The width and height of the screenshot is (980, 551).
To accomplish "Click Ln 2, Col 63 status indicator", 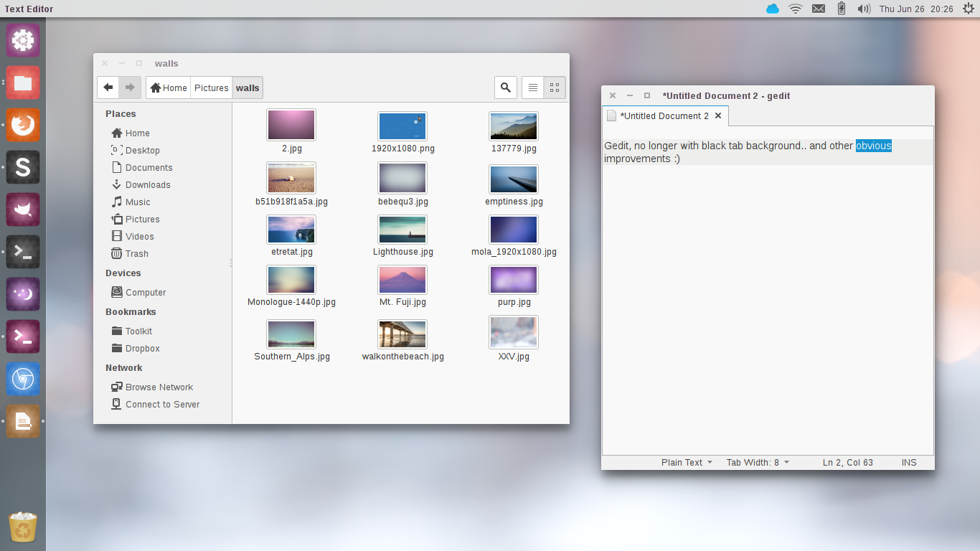I will (848, 462).
